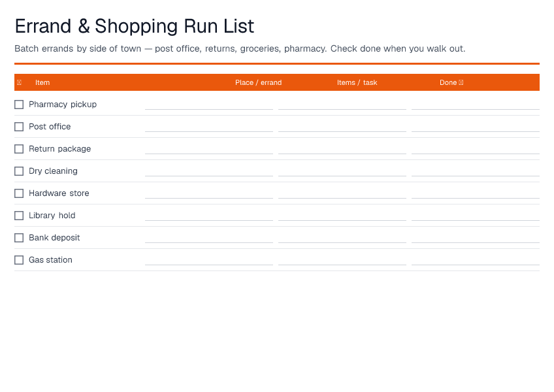Tick the Return package checkbox
This screenshot has width=554, height=392.
point(19,149)
